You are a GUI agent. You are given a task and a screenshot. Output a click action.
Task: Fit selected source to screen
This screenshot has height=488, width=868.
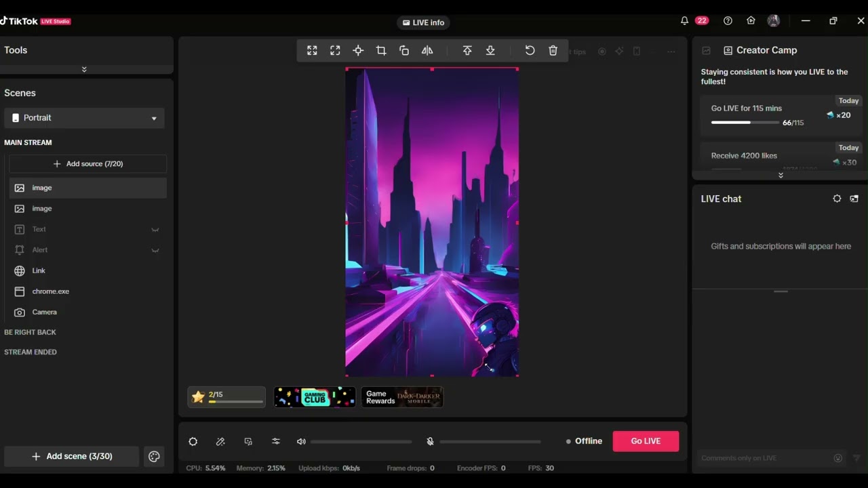click(x=312, y=51)
